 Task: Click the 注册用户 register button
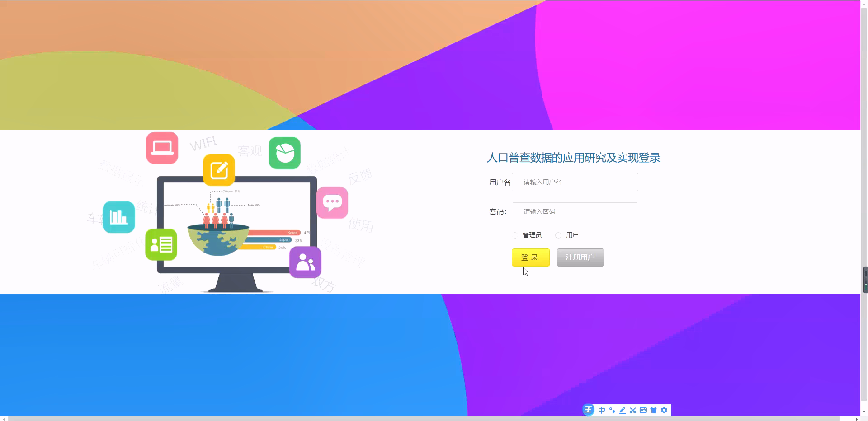580,257
